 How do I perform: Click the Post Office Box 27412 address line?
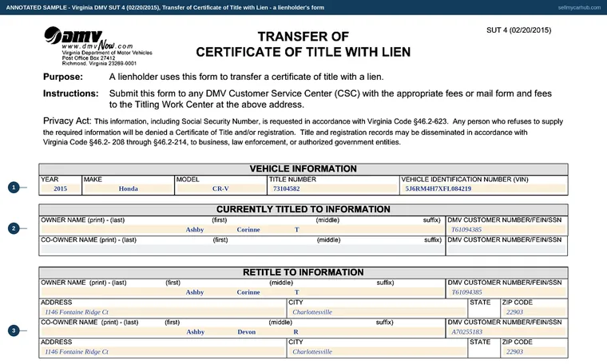[89, 58]
